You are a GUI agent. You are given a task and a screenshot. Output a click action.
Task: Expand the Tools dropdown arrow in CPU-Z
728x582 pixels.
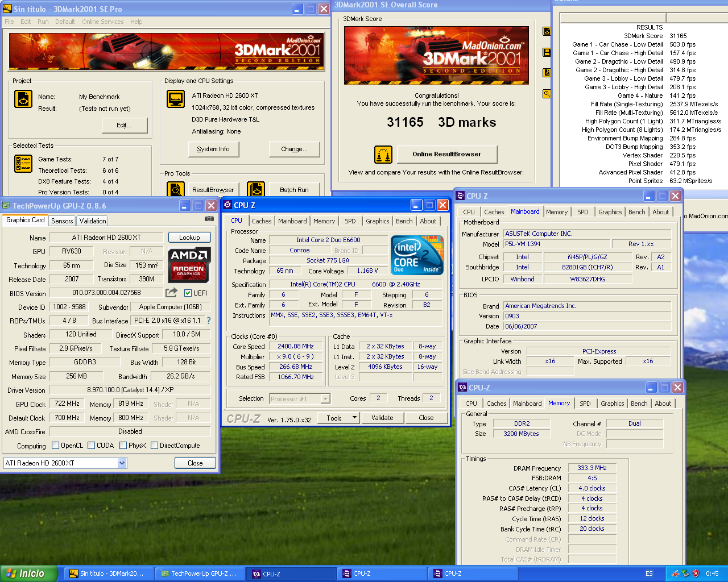[354, 418]
